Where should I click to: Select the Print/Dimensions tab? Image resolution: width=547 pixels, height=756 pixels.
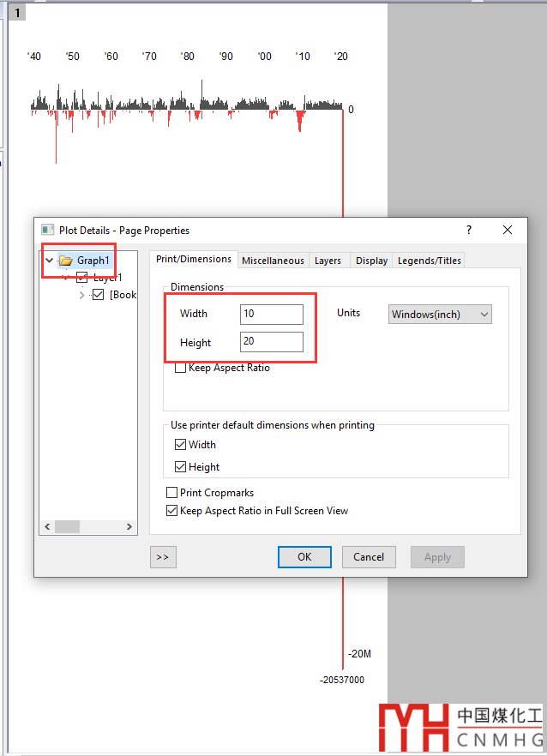point(194,260)
